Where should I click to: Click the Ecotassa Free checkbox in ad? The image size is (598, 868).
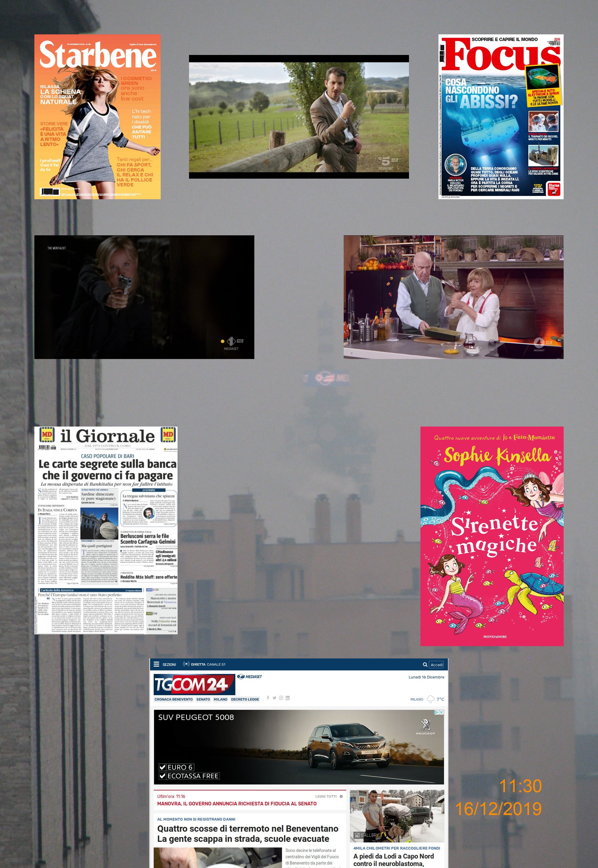163,776
